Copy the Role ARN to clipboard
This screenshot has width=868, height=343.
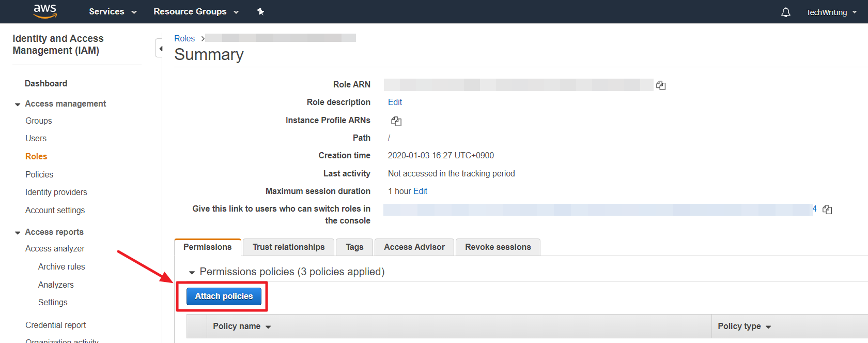[x=661, y=85]
